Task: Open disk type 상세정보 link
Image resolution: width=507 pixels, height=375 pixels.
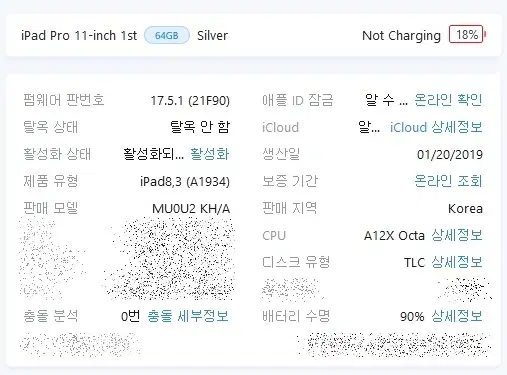Action: pyautogui.click(x=457, y=262)
